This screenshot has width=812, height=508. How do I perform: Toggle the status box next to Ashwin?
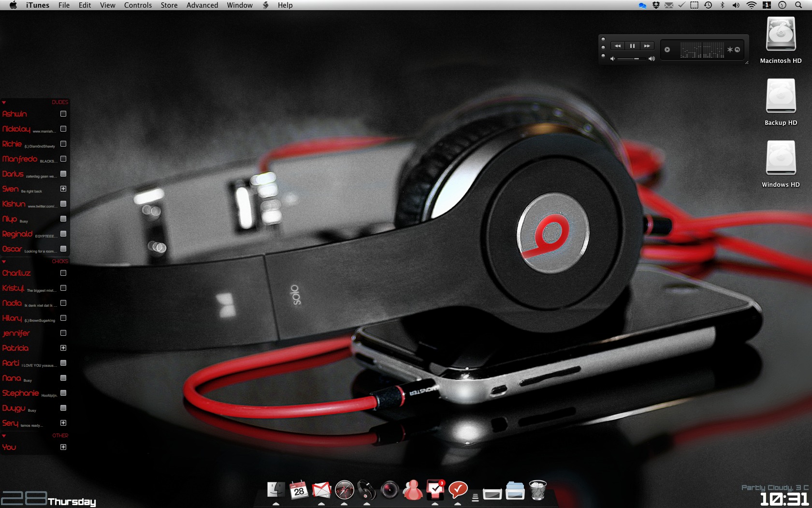coord(63,114)
